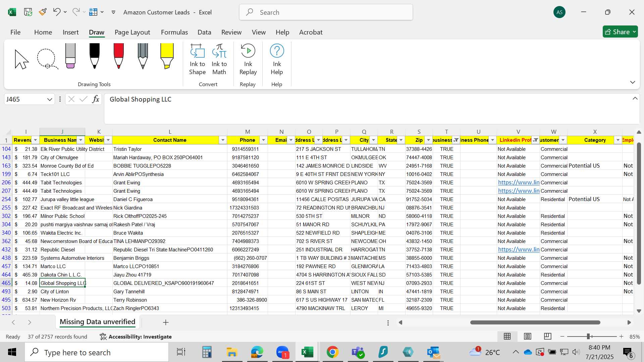This screenshot has height=362, width=644.
Task: Cancel the formula bar entry
Action: tap(71, 99)
